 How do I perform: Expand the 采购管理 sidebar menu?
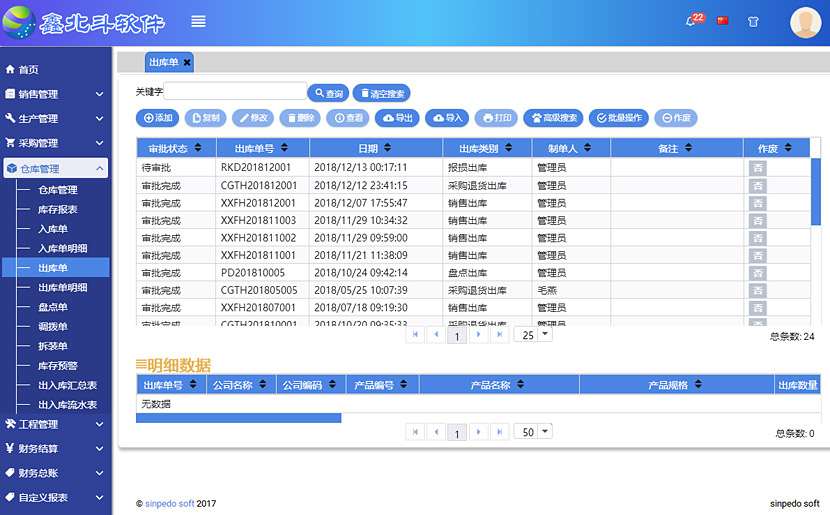(55, 143)
